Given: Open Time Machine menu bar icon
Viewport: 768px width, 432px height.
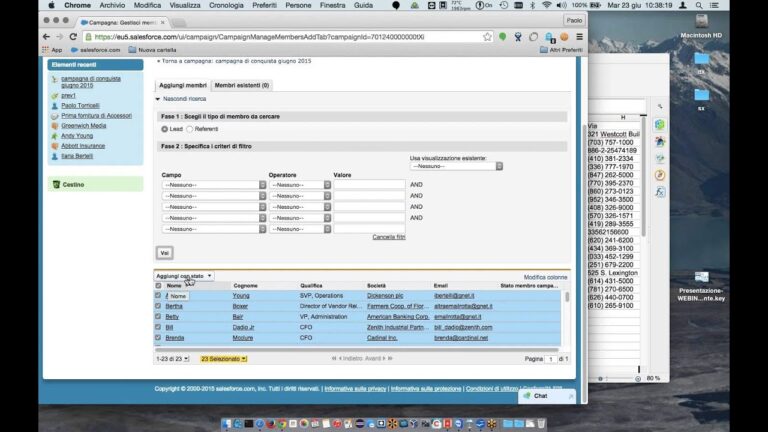Looking at the screenshot, I should tap(504, 5).
